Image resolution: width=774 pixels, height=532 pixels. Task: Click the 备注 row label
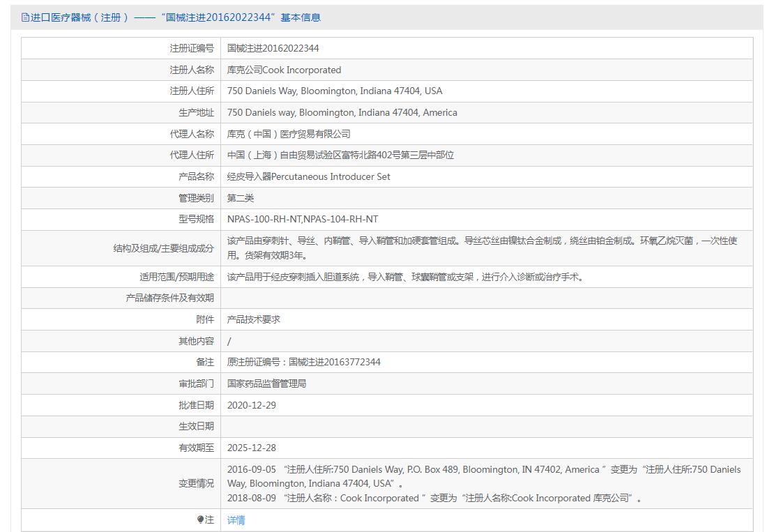[x=205, y=363]
